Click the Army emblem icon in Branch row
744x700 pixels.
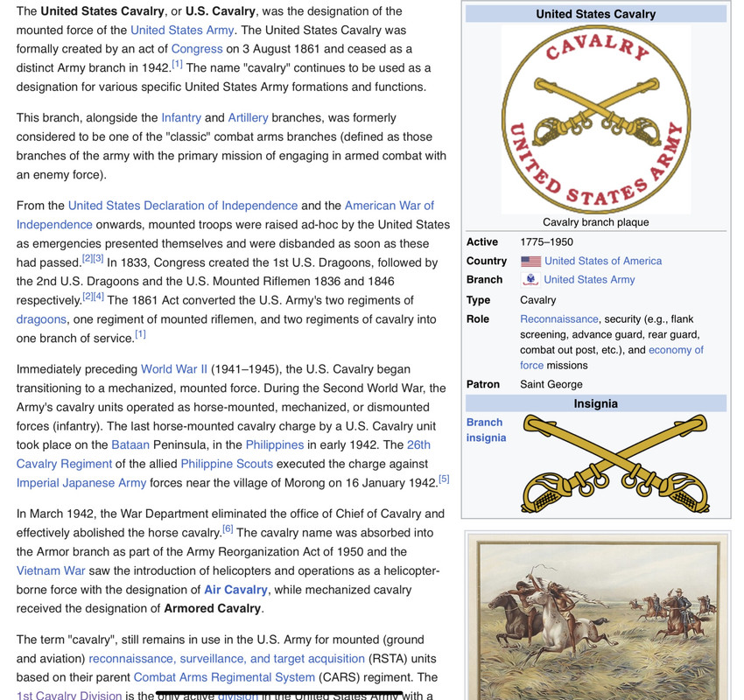(x=530, y=280)
